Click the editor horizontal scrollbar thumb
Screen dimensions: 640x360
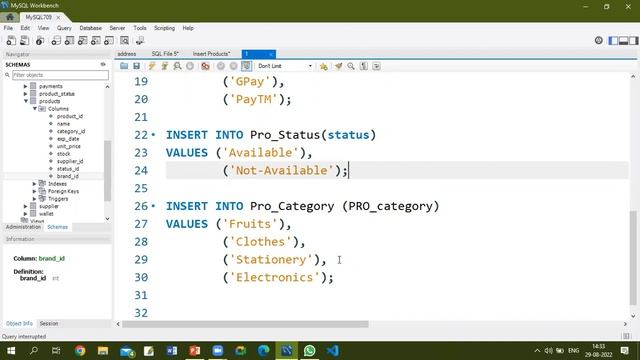(245, 324)
